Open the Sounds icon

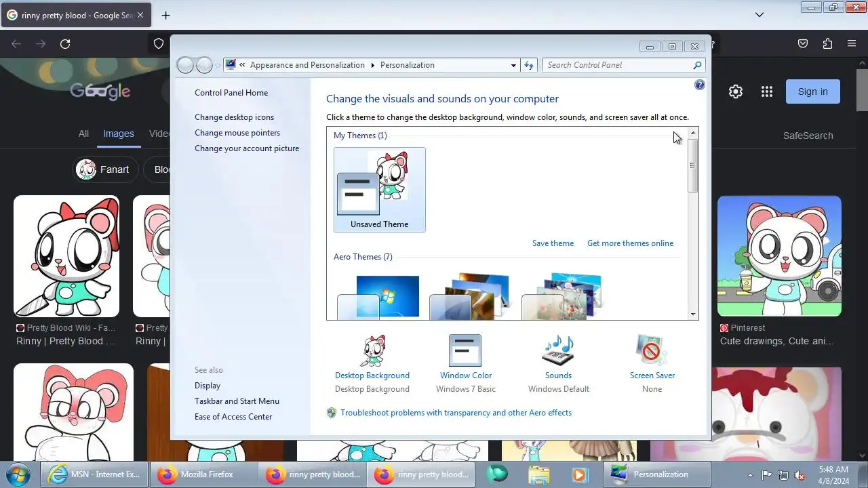point(558,352)
